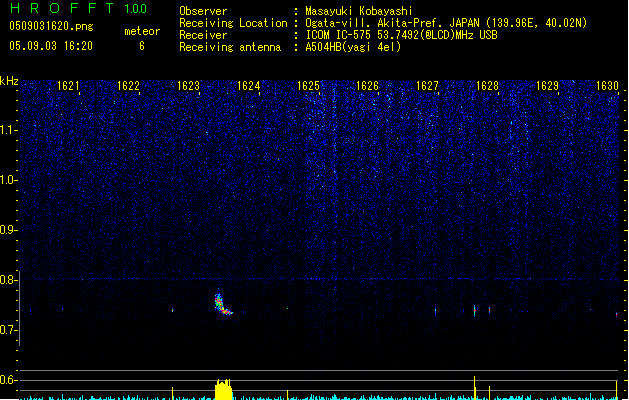The image size is (629, 400).
Task: Click the date stamp 05.09.03 16:20
Action: [51, 46]
